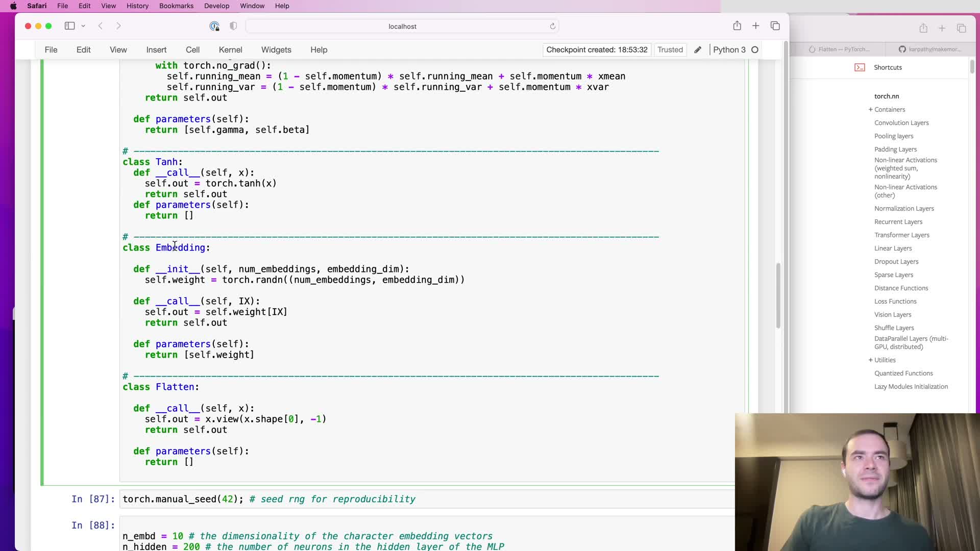
Task: Reload the localhost page
Action: pyautogui.click(x=552, y=26)
